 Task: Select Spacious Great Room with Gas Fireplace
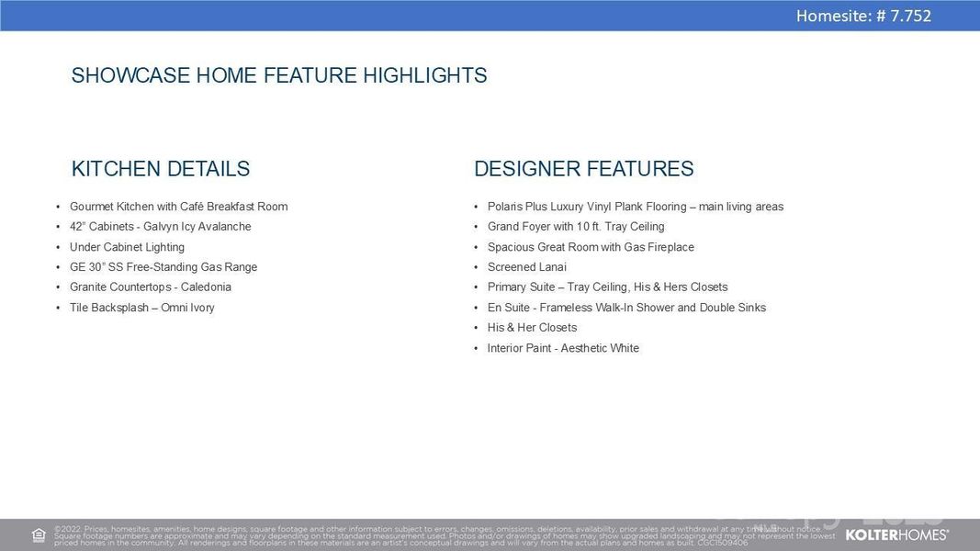[591, 247]
